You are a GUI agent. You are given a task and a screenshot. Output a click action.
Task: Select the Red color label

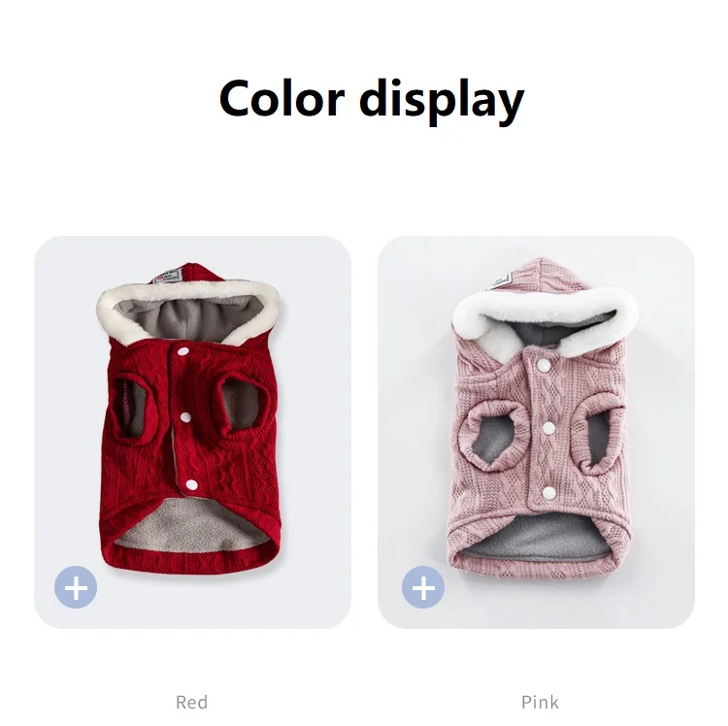coord(192,702)
